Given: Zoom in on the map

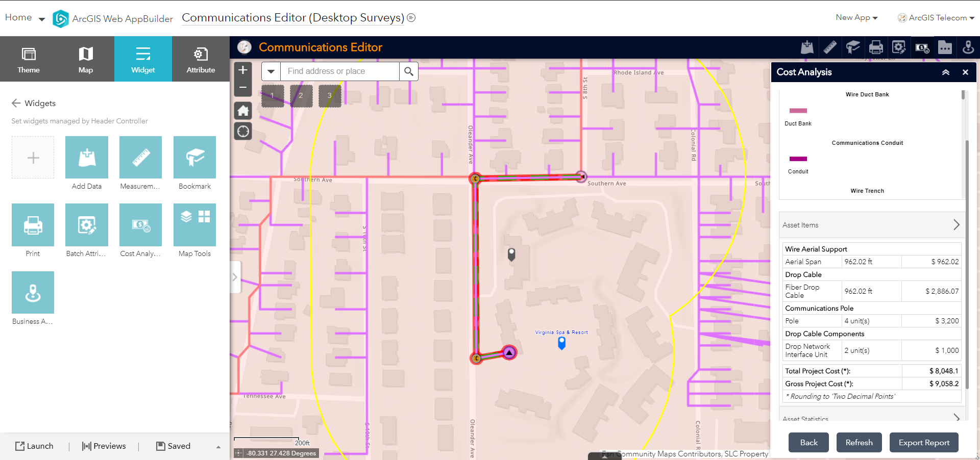Looking at the screenshot, I should coord(243,70).
